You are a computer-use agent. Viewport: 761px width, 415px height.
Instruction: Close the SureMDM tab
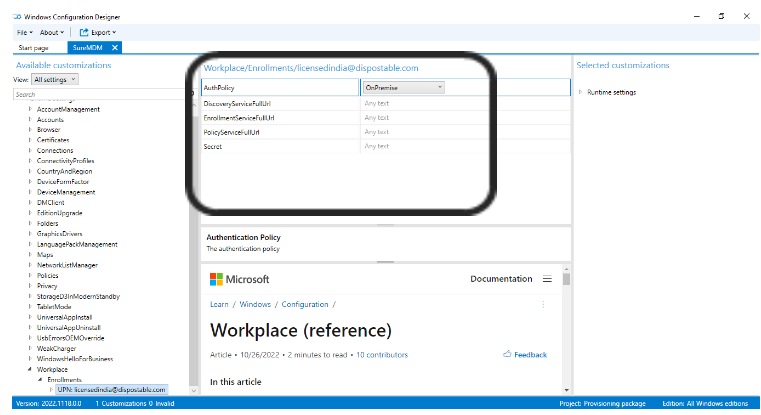pos(115,48)
